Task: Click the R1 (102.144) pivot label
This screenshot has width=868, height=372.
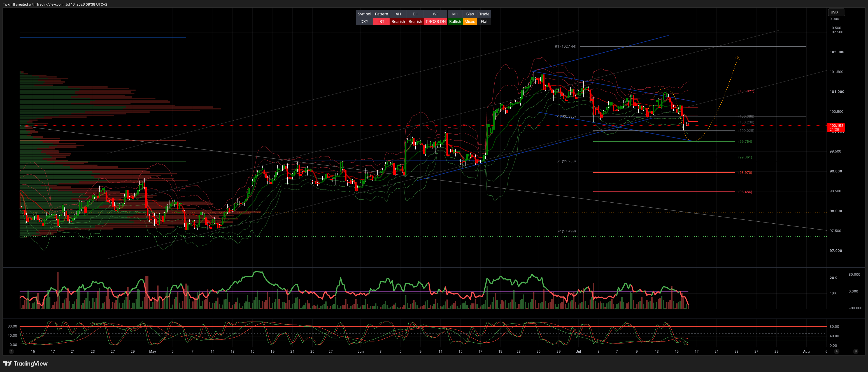Action: [566, 46]
